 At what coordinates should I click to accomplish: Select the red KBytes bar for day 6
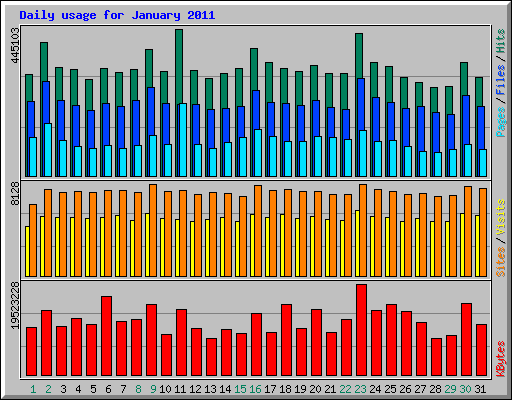106,336
